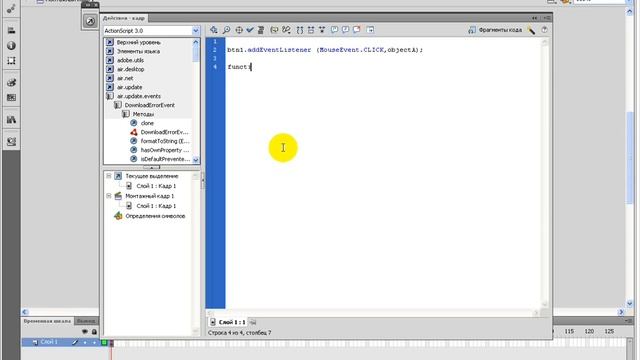Expand the air.net package
This screenshot has height=360, width=640.
coord(110,78)
